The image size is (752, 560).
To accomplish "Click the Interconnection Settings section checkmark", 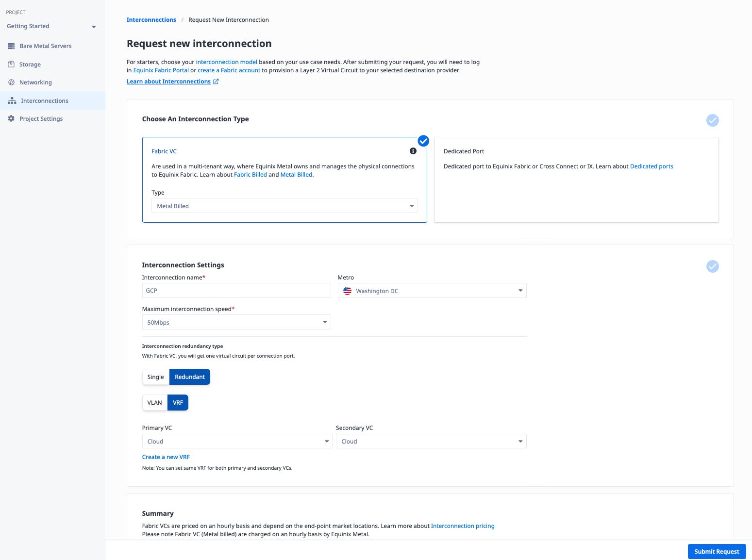I will 712,266.
